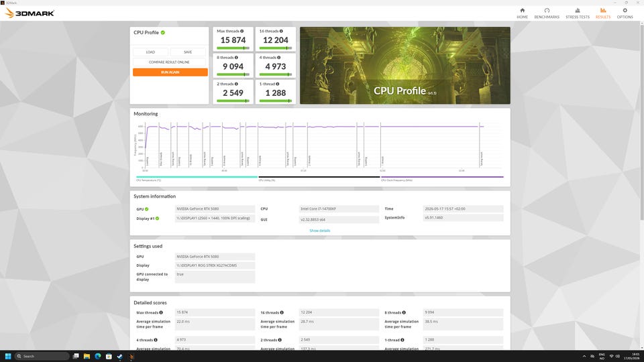Go to the HOME tab
The height and width of the screenshot is (362, 644).
click(x=522, y=13)
